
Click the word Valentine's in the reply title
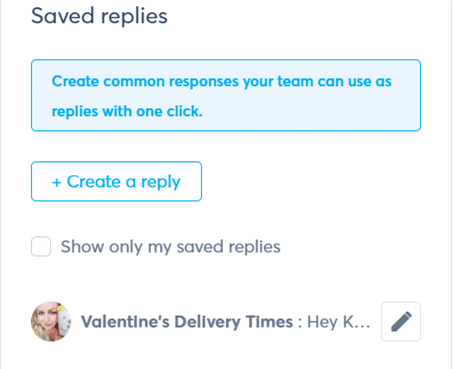point(125,322)
